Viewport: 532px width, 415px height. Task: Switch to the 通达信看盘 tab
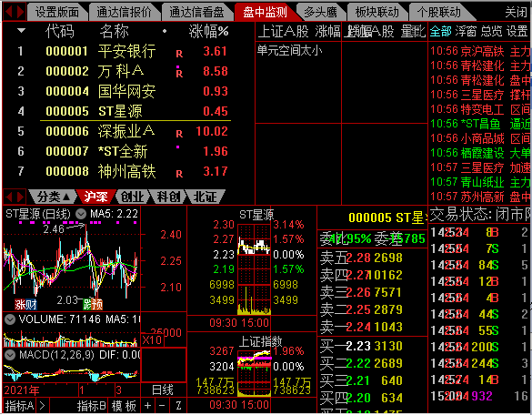(196, 13)
